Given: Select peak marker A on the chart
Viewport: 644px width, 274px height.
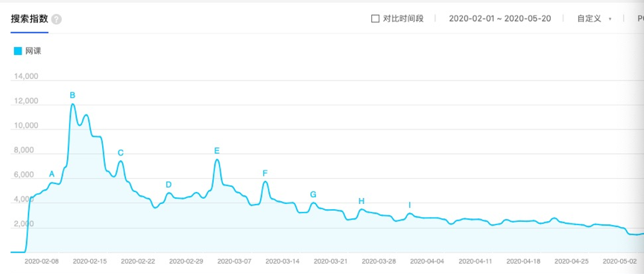Looking at the screenshot, I should (51, 174).
